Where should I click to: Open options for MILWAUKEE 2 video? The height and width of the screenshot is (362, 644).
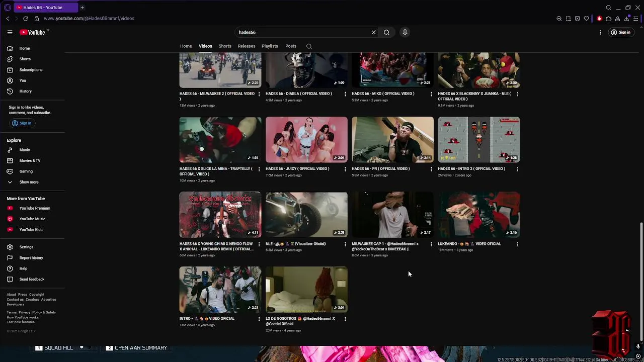click(259, 94)
